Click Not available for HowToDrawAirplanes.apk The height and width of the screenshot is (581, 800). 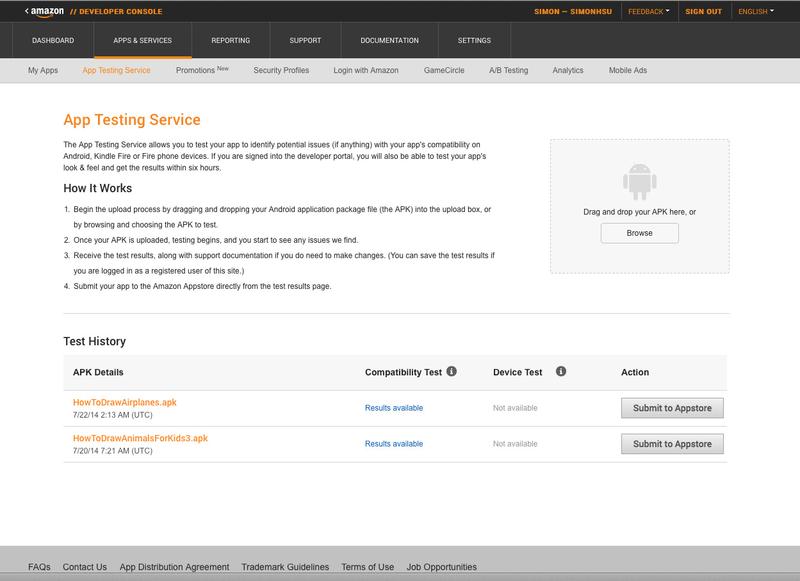click(515, 408)
